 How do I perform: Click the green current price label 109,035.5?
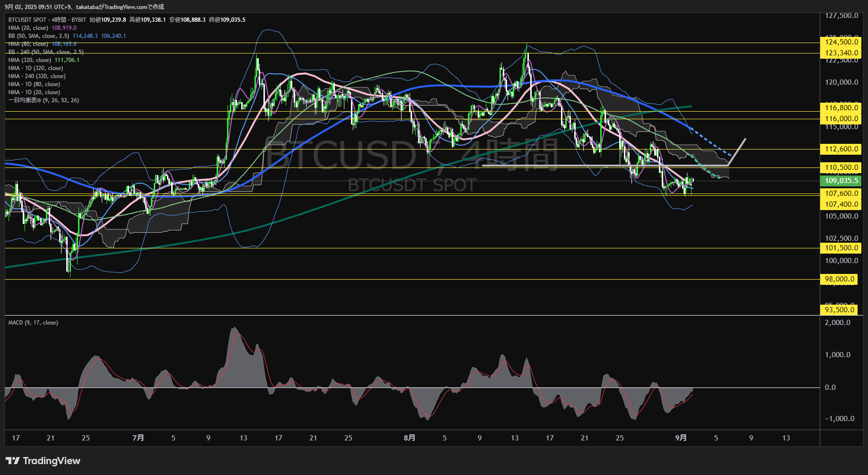[841, 181]
